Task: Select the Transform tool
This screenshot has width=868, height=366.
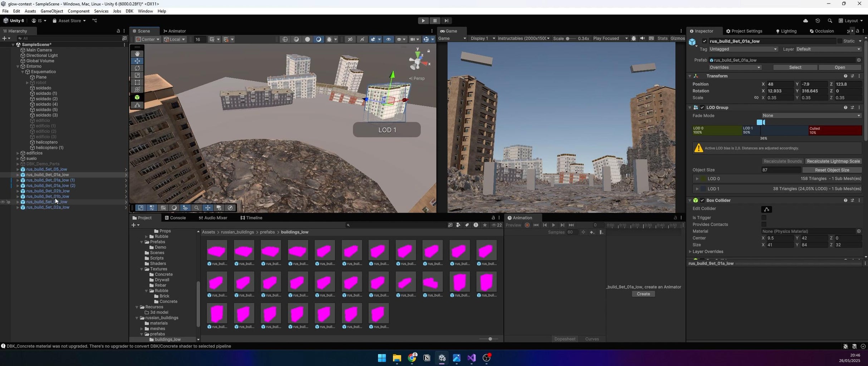Action: coord(137,89)
